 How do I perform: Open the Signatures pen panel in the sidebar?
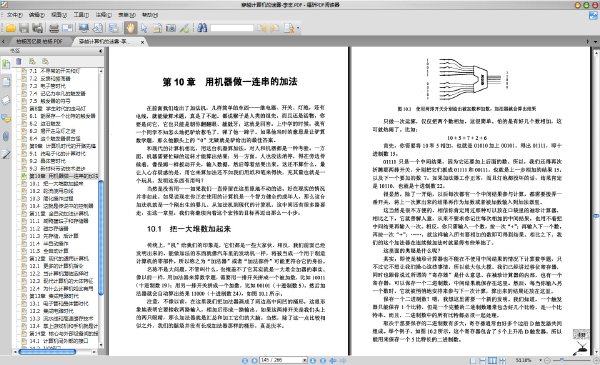(6, 154)
